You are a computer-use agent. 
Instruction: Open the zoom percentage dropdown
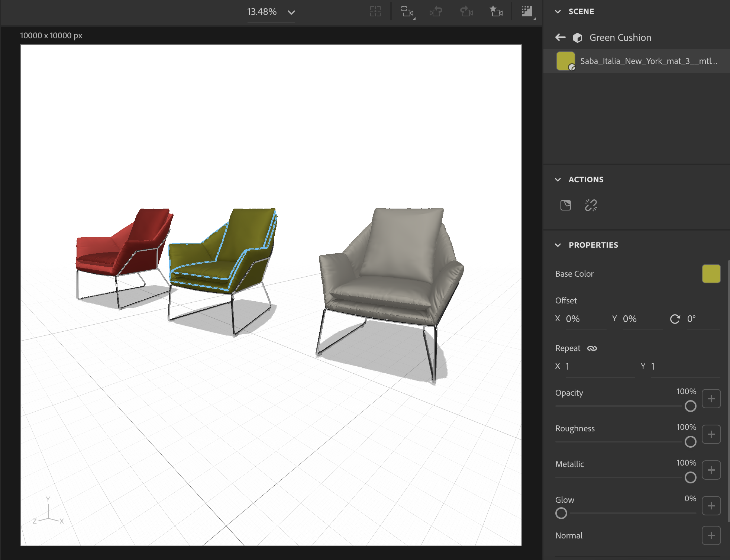tap(291, 12)
